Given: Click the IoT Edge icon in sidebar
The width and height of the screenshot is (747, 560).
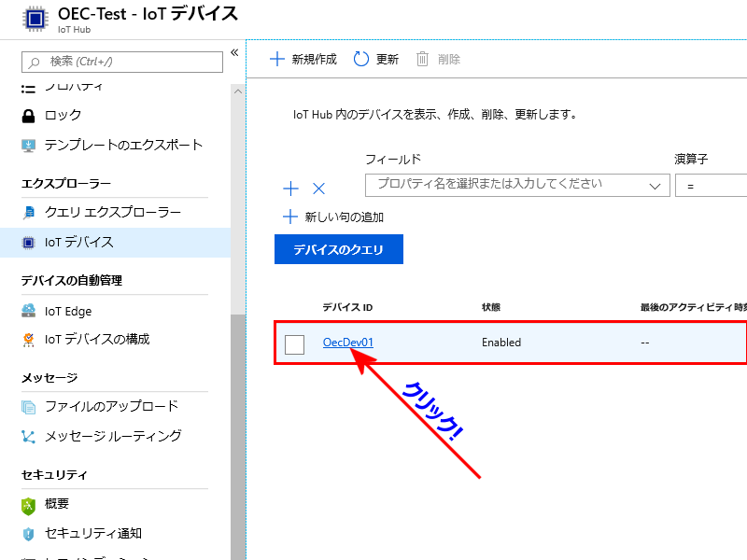Looking at the screenshot, I should (28, 312).
